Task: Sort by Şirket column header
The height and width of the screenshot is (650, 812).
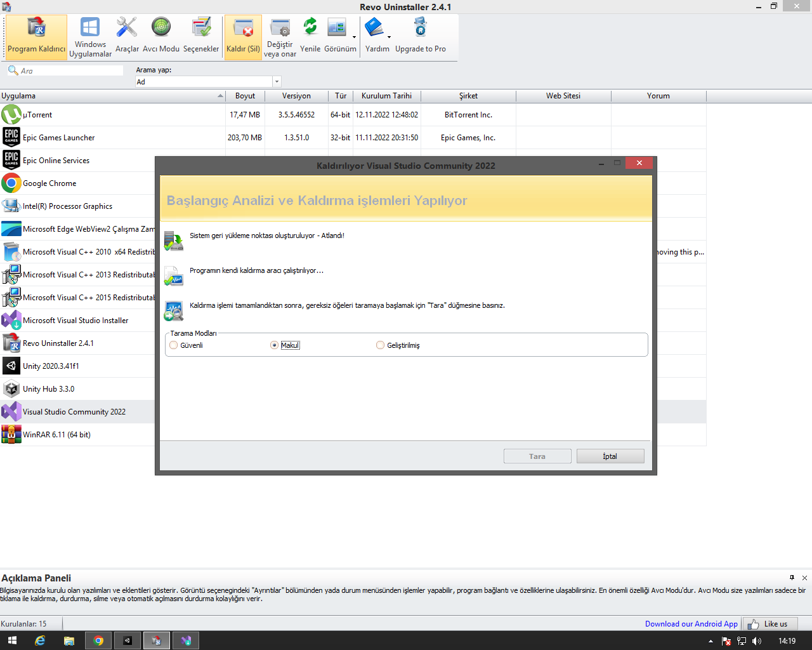Action: 469,96
